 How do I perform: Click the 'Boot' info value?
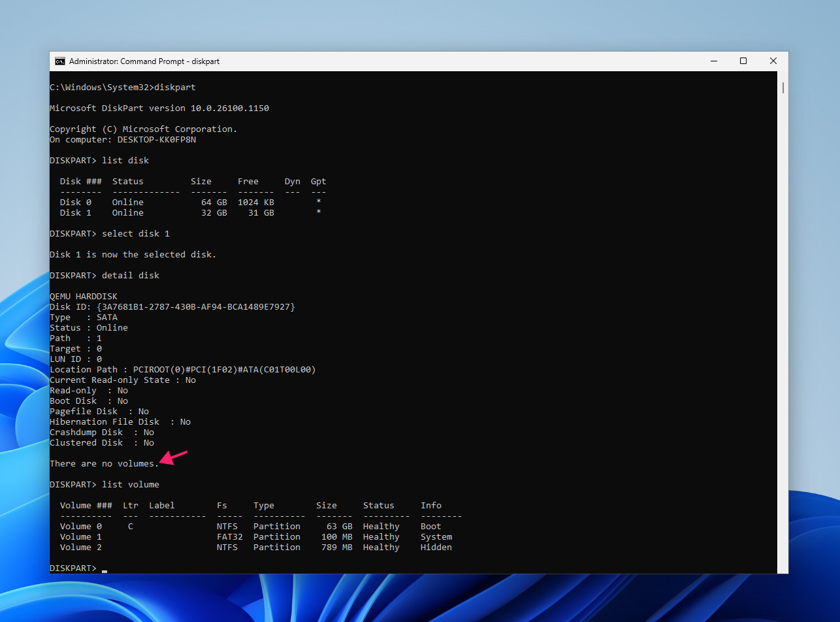coord(431,526)
